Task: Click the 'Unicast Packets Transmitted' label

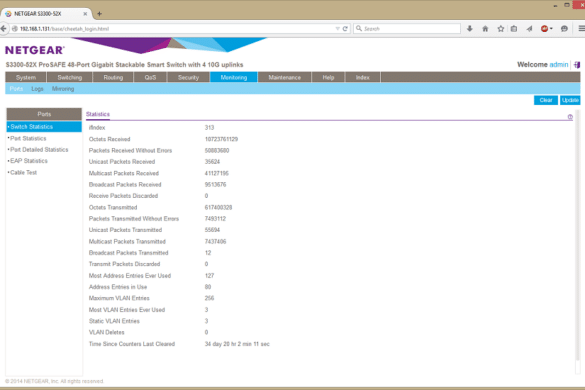Action: coord(125,230)
